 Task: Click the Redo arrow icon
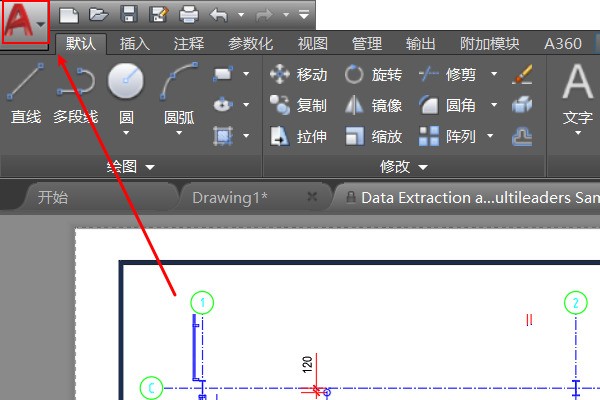pos(264,15)
